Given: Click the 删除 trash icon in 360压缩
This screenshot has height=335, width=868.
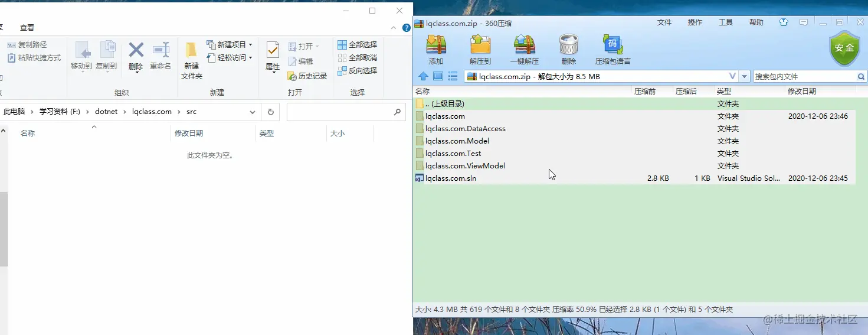Looking at the screenshot, I should coord(569,45).
